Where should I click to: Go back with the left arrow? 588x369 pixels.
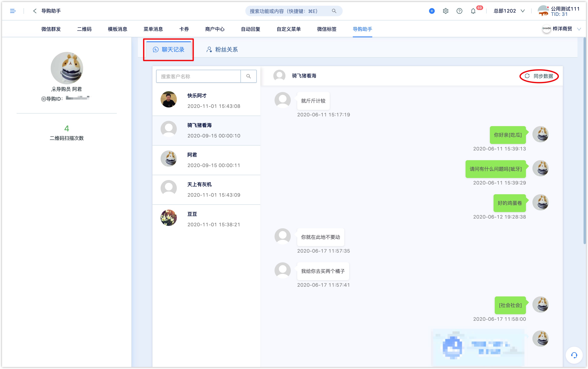click(35, 11)
